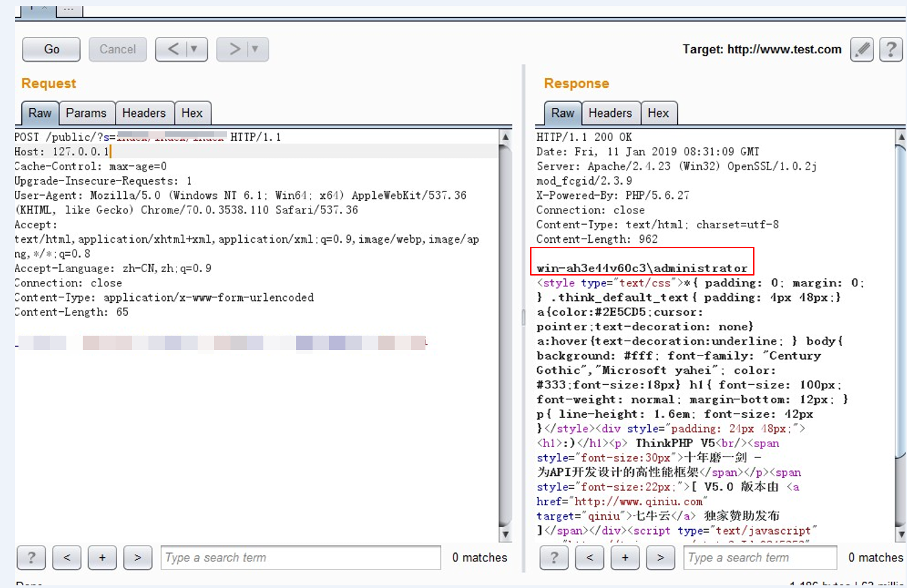Image resolution: width=907 pixels, height=588 pixels.
Task: Focus the Request search term field
Action: [301, 558]
